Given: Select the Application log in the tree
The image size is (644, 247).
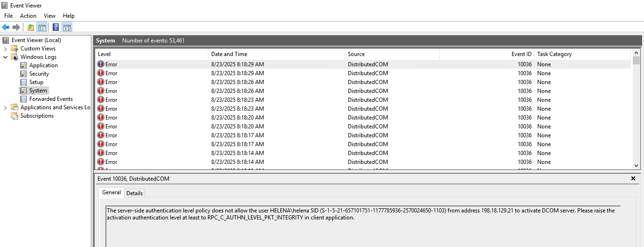Looking at the screenshot, I should (x=43, y=65).
